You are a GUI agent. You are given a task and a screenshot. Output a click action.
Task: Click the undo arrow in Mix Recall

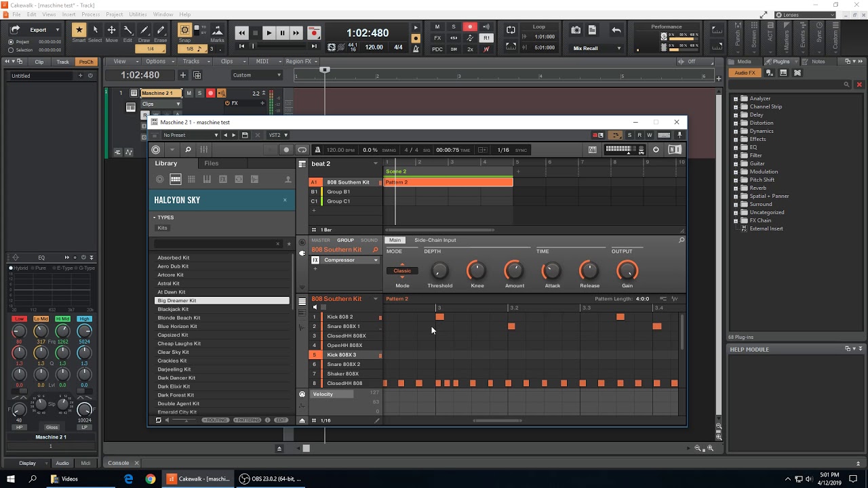(x=616, y=30)
